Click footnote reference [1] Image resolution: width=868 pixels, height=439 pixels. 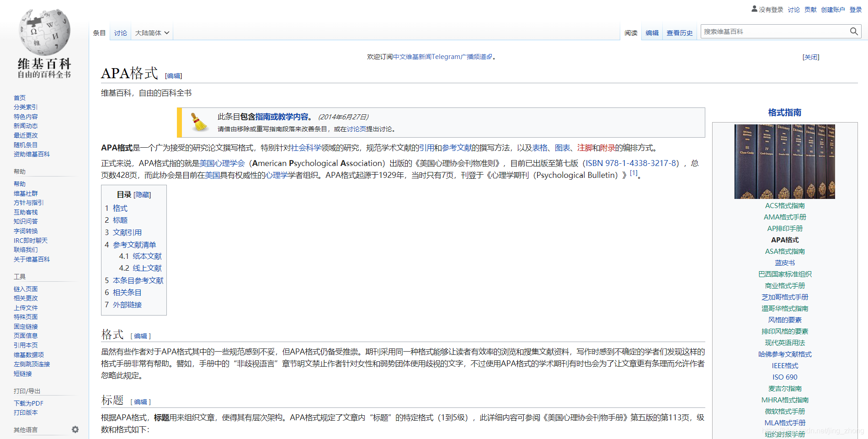634,173
